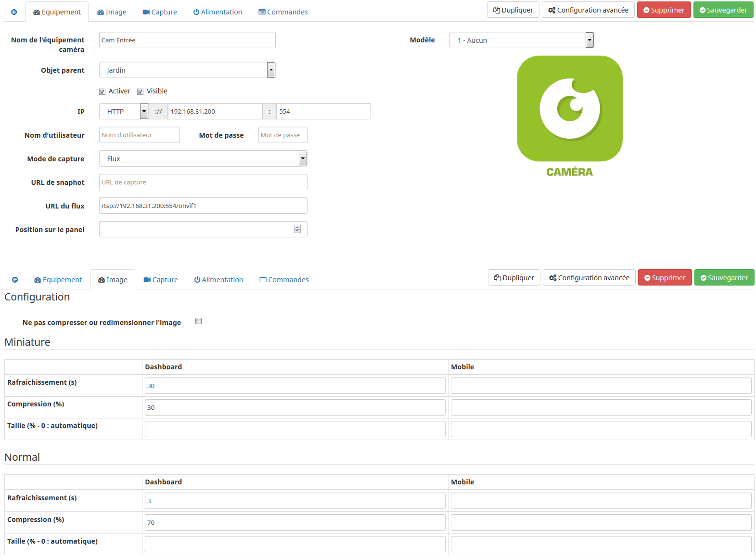Click the back arrow icon in lower panel

(15, 280)
